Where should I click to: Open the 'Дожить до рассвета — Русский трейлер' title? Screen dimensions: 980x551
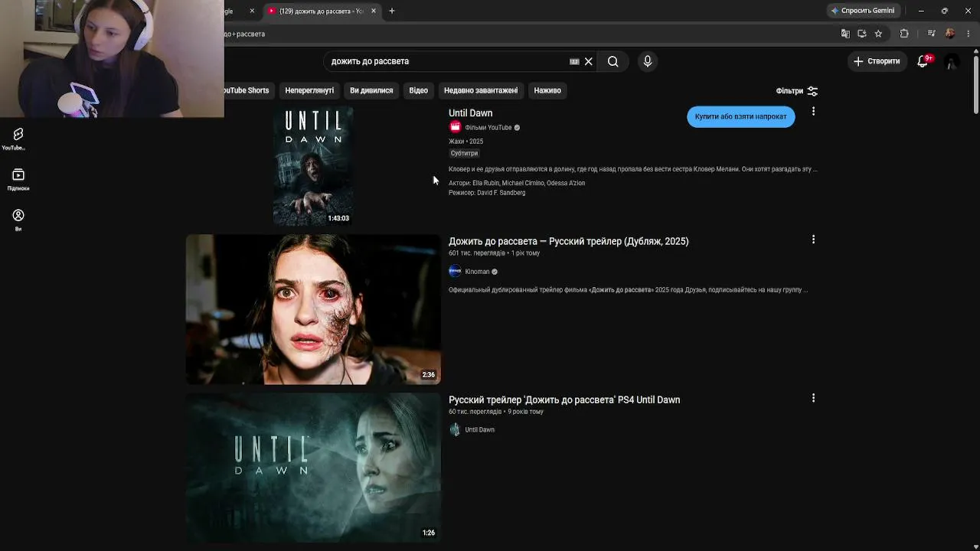[x=568, y=241]
